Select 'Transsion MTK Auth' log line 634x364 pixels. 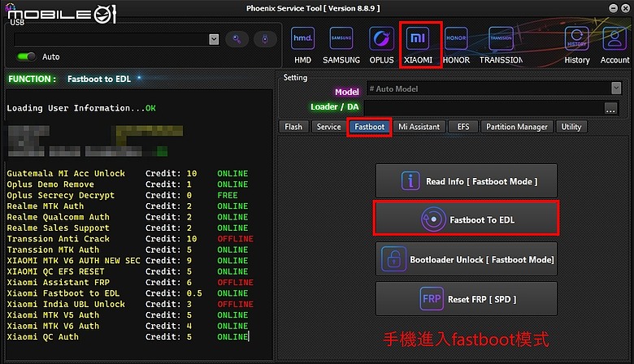(128, 249)
